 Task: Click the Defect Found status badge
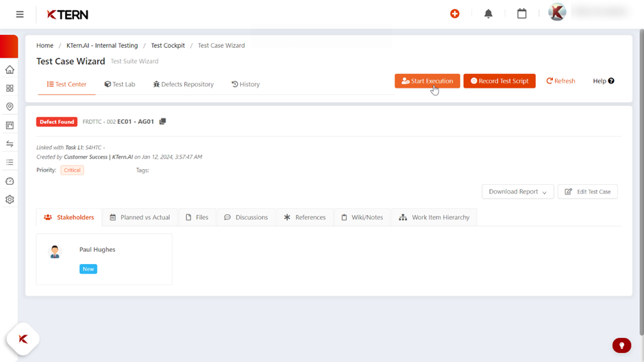[57, 122]
